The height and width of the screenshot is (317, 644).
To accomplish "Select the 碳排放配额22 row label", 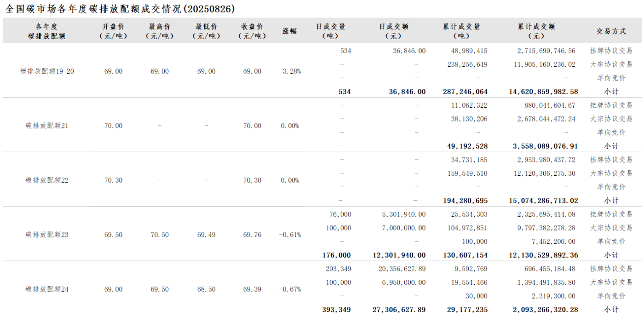I will (x=47, y=180).
